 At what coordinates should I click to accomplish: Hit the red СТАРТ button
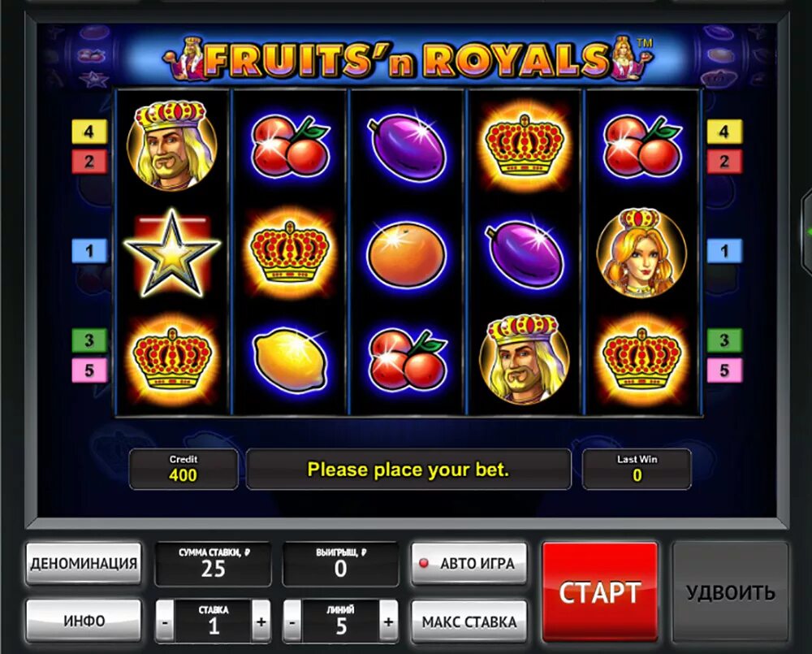600,592
